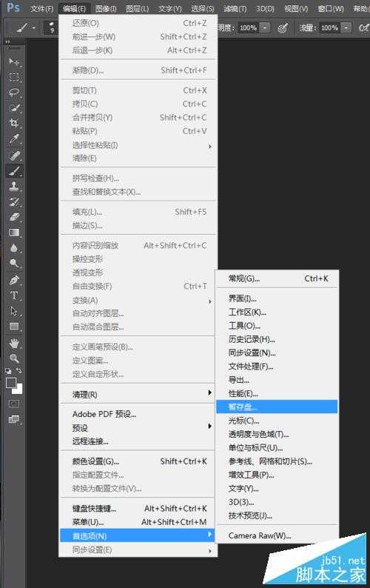
Task: Click the opacity 100% value field
Action: coord(248,27)
